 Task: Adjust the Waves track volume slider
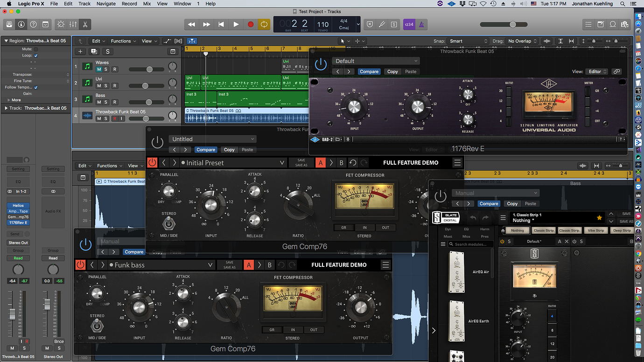[x=147, y=69]
